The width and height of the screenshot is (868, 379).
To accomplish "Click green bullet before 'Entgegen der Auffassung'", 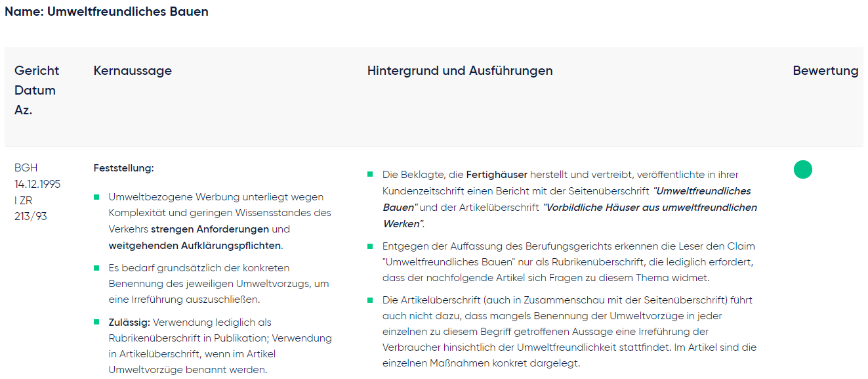I will 370,246.
